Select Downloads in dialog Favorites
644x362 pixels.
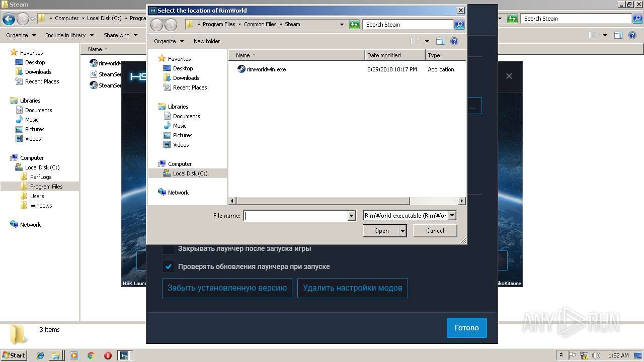point(186,78)
